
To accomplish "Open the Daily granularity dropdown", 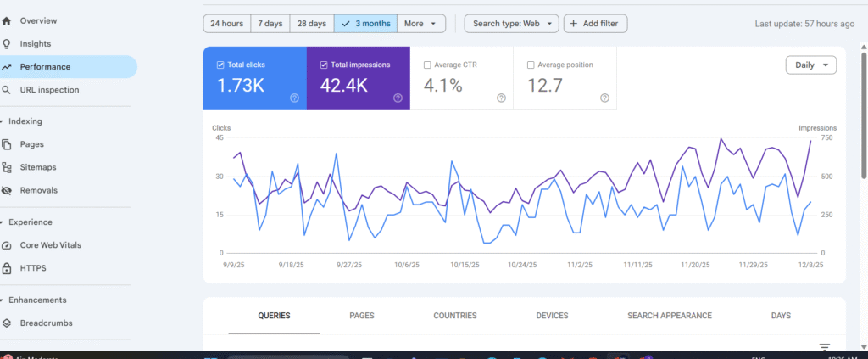I will click(811, 65).
